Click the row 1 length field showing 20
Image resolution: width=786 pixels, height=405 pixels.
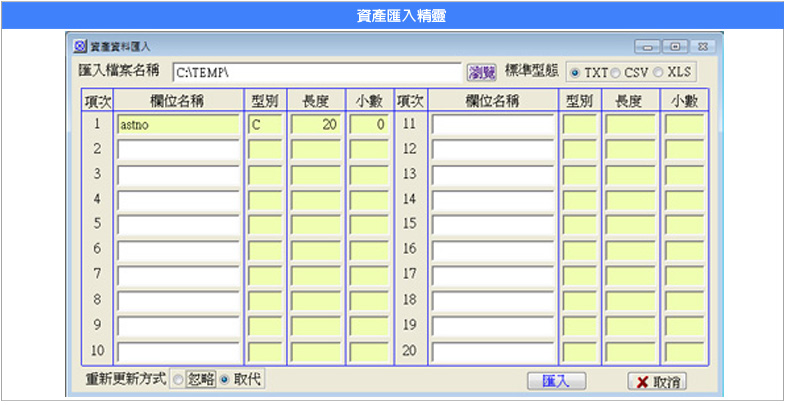[317, 124]
